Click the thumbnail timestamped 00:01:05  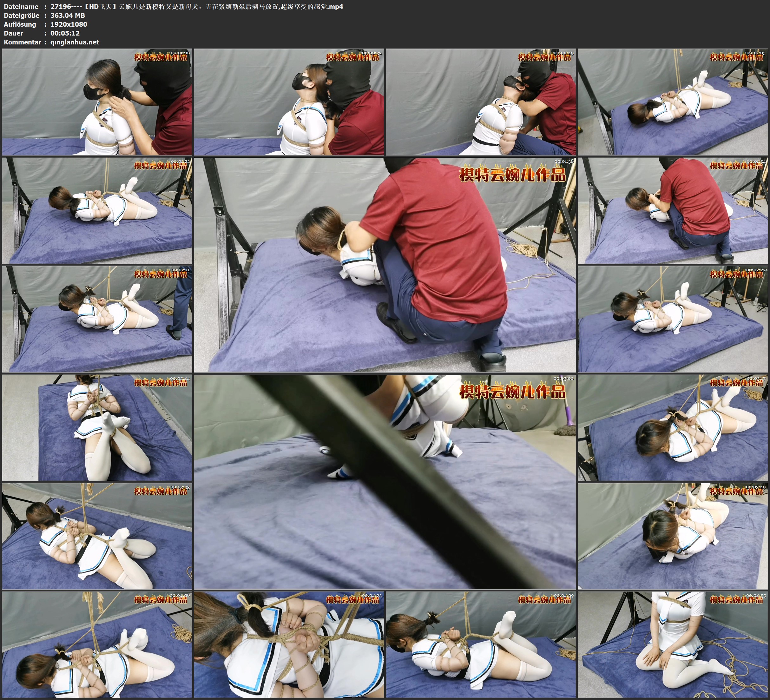click(x=673, y=102)
